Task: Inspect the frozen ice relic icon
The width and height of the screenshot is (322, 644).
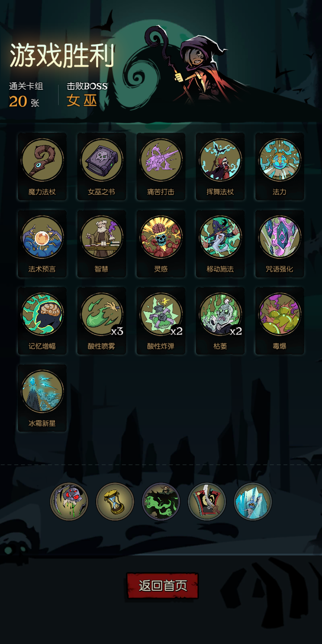Action: pos(253,501)
